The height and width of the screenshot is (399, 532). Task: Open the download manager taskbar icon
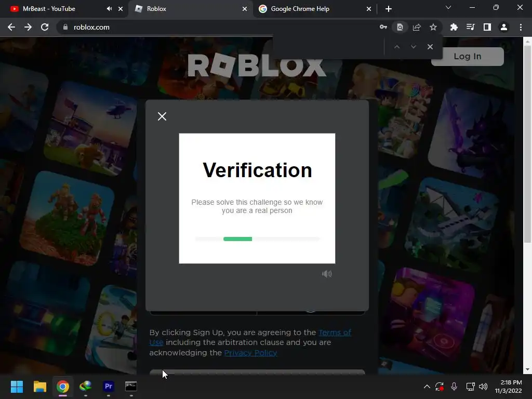click(86, 387)
